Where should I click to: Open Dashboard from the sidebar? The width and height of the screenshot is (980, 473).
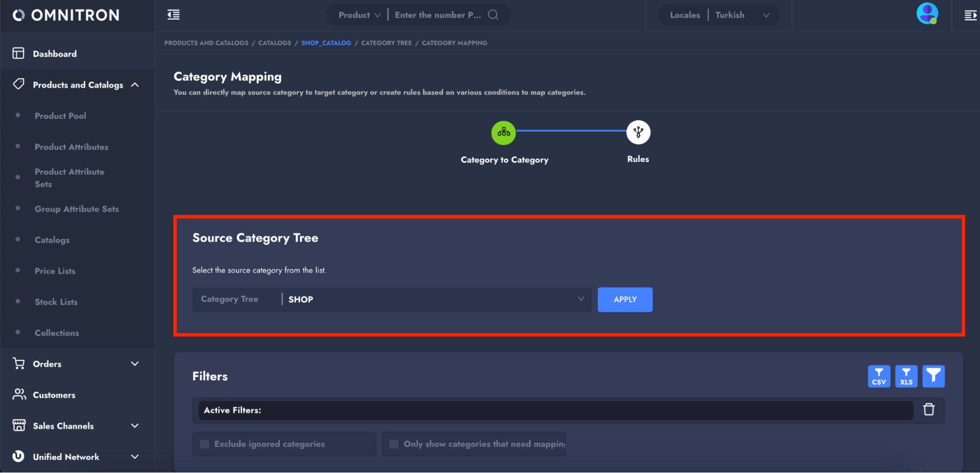pos(54,54)
